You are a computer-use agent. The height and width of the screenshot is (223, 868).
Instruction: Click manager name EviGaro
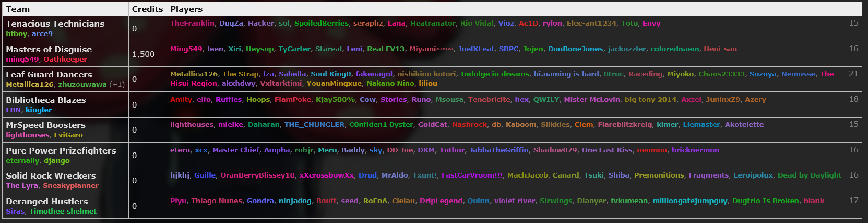coord(68,135)
